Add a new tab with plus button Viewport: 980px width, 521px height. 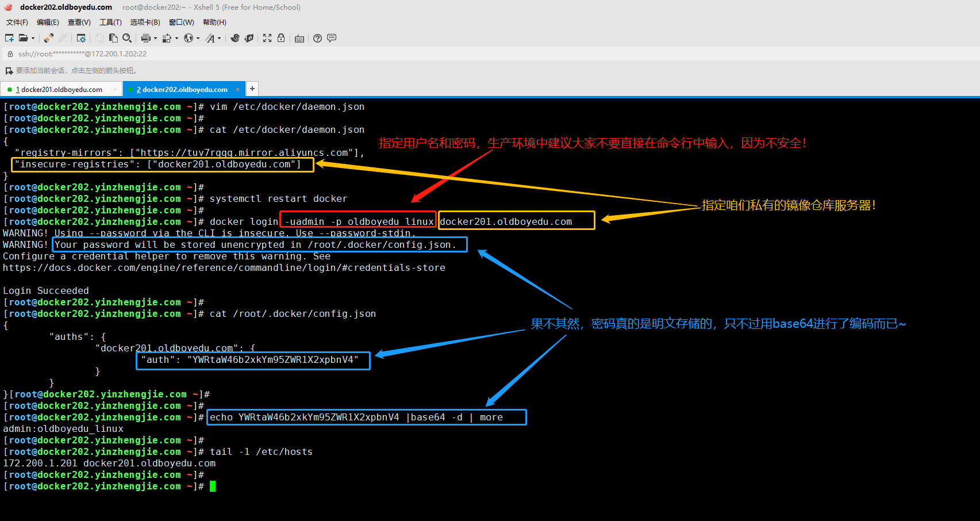pyautogui.click(x=252, y=89)
